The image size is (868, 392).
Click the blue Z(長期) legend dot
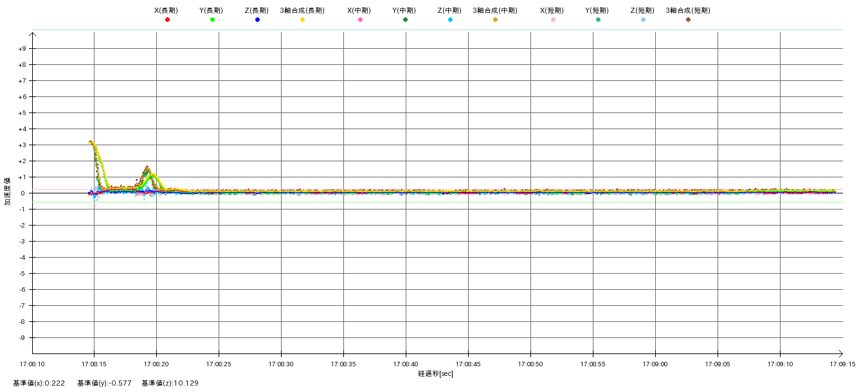pos(257,20)
